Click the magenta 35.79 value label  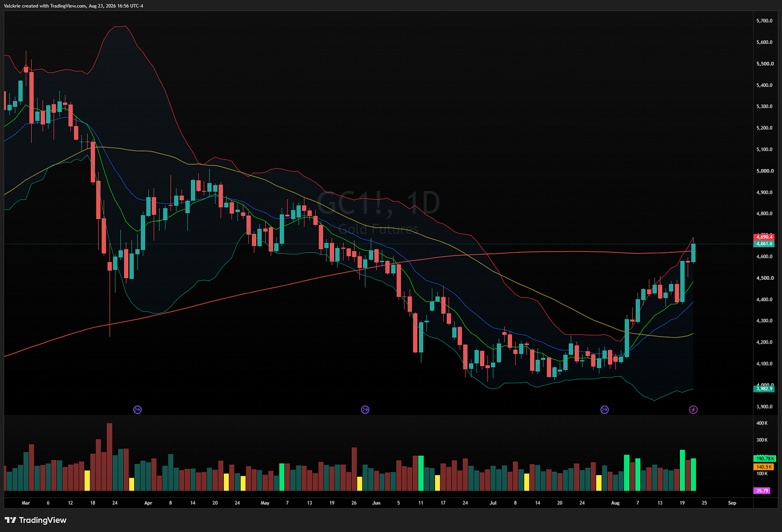[x=762, y=491]
